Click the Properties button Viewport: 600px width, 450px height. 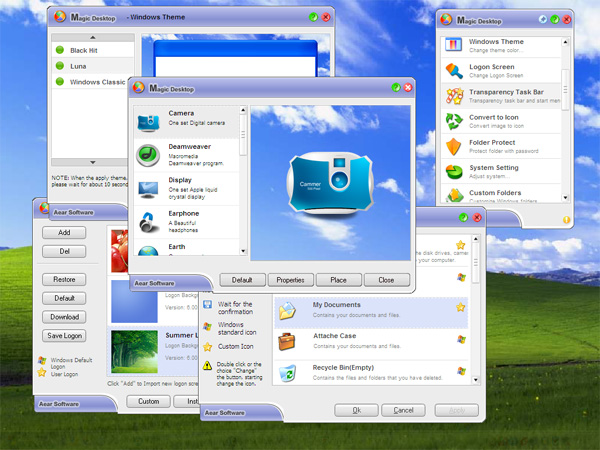coord(290,280)
